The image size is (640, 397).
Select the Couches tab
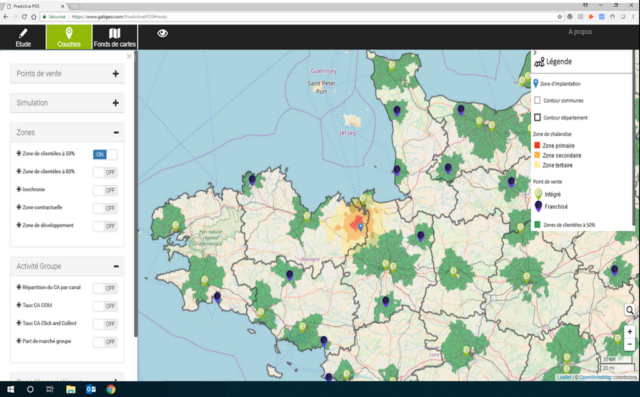[x=69, y=37]
